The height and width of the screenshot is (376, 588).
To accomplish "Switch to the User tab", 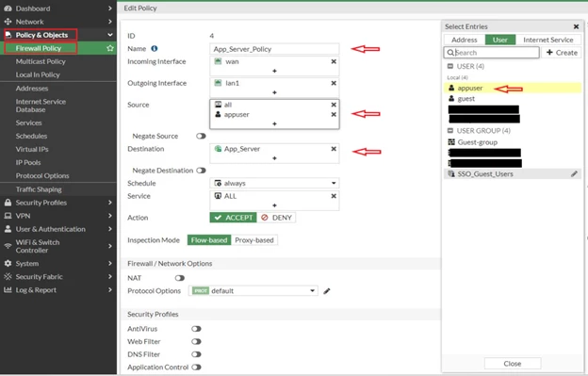I will tap(500, 40).
